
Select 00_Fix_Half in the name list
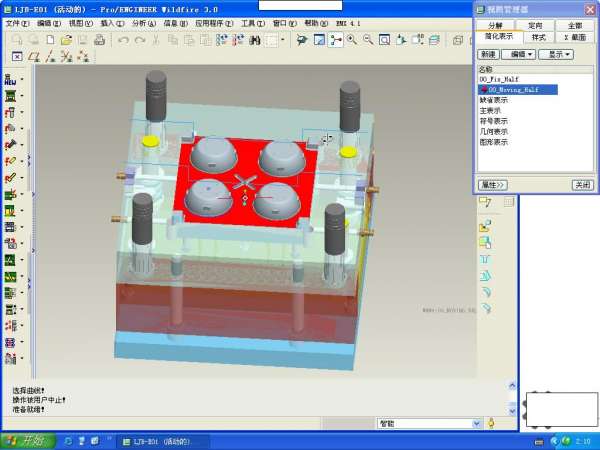pos(498,78)
